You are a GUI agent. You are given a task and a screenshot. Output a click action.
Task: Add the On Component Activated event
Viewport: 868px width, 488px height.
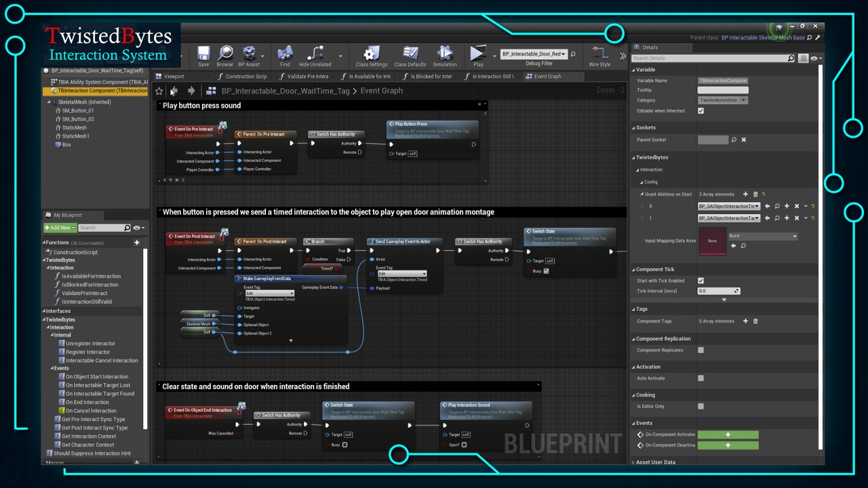click(728, 434)
